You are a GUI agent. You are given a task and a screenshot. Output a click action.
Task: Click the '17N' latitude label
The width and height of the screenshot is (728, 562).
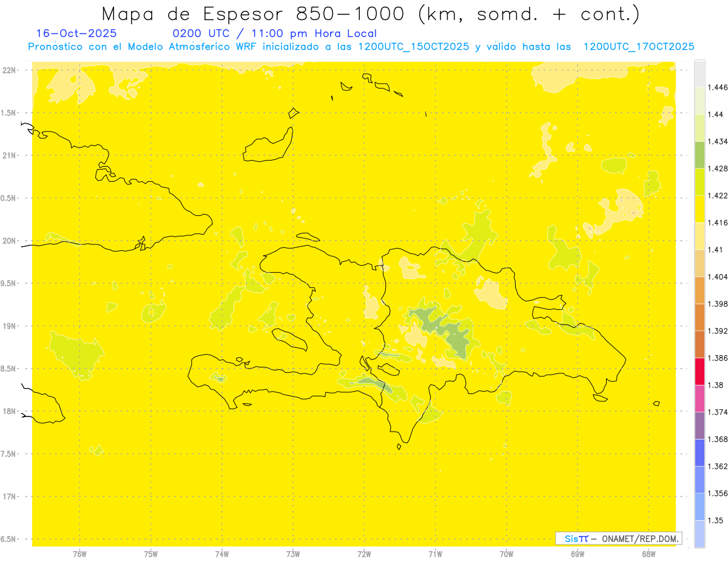pyautogui.click(x=8, y=497)
